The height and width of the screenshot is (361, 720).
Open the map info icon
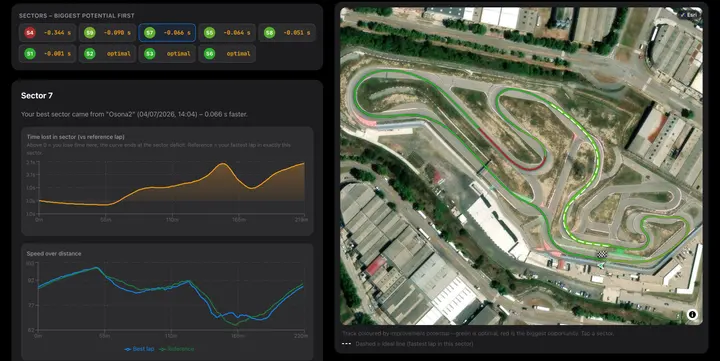692,314
